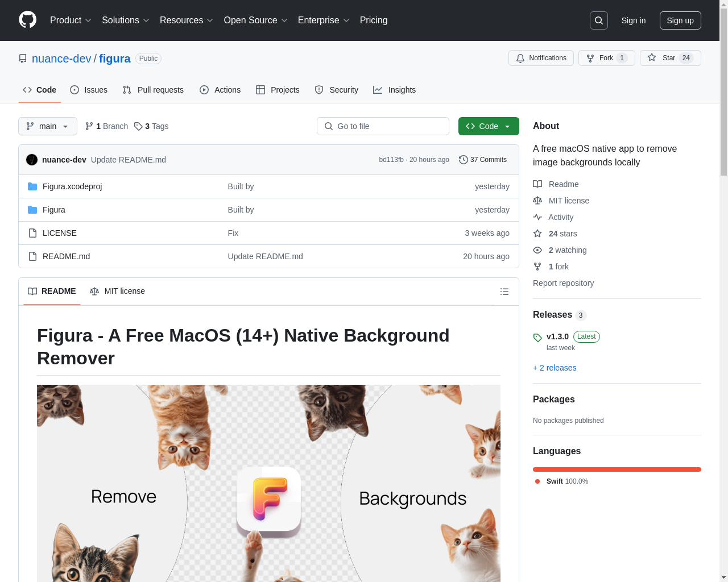Click the branch icon next to 1 Branch
Image resolution: width=728 pixels, height=582 pixels.
click(x=89, y=126)
